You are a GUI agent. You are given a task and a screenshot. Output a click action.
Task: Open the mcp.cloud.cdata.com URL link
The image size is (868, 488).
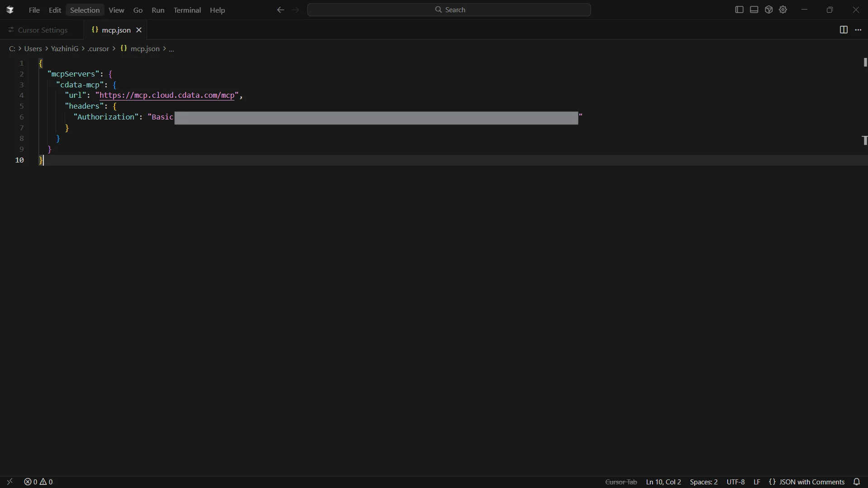[168, 96]
